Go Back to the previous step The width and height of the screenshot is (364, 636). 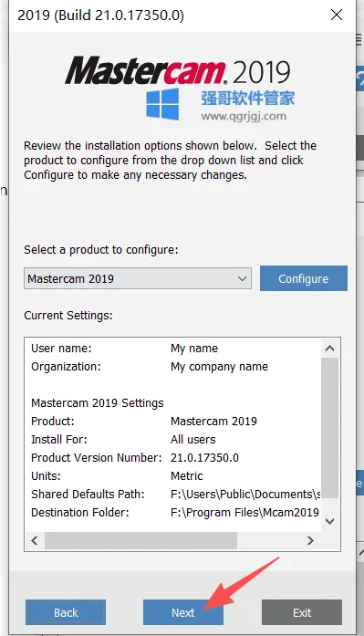(x=66, y=612)
